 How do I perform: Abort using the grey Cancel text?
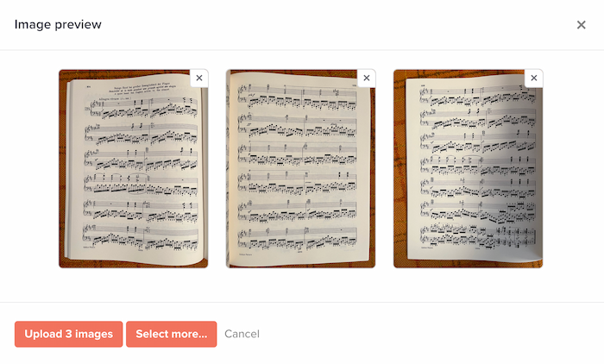click(x=242, y=334)
